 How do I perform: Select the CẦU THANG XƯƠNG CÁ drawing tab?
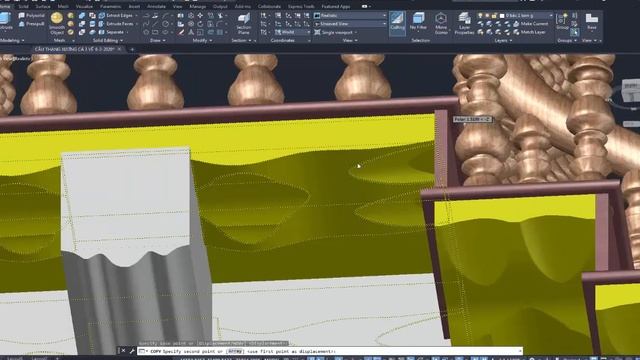point(74,49)
